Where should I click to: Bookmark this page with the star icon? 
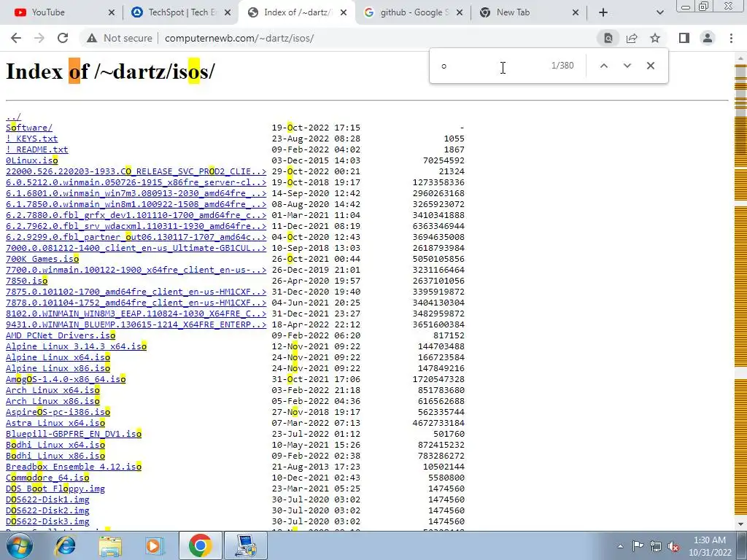pyautogui.click(x=655, y=38)
